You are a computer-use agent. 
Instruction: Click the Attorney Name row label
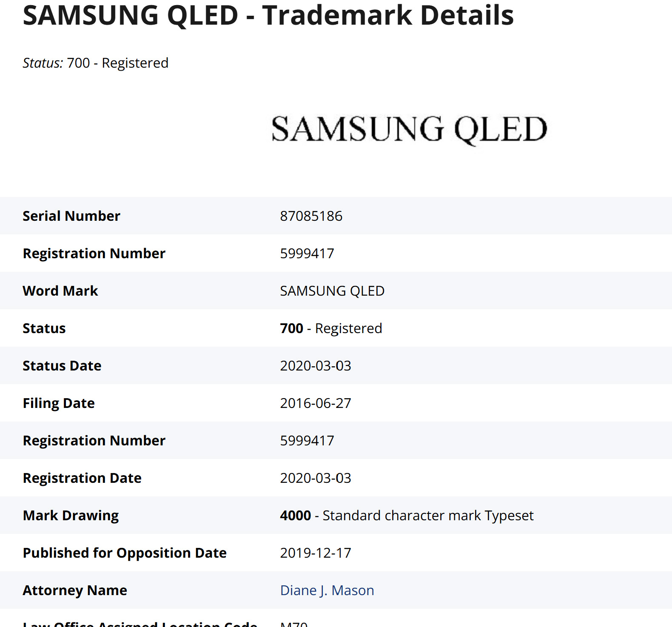[74, 590]
